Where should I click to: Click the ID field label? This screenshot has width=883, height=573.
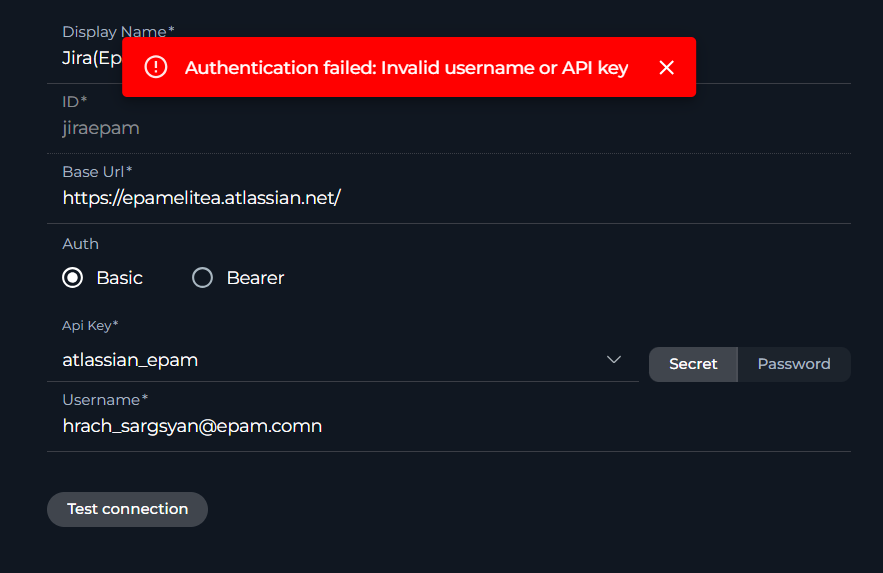tap(74, 101)
